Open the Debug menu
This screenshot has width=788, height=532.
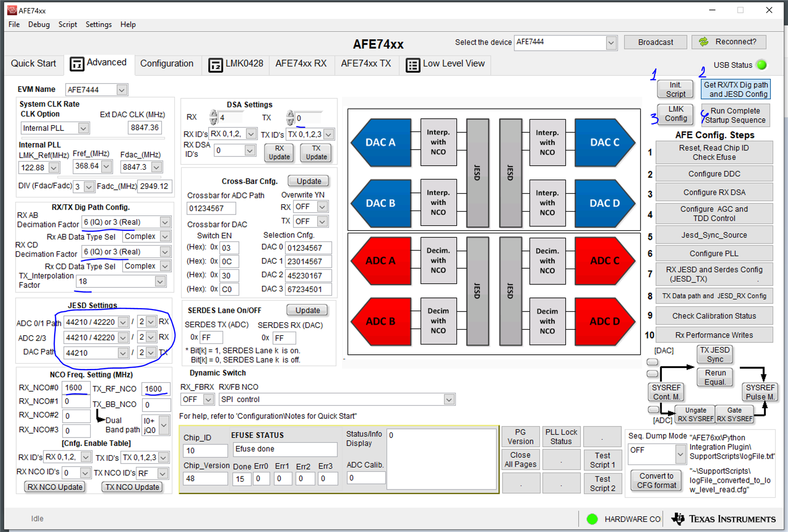(x=39, y=25)
